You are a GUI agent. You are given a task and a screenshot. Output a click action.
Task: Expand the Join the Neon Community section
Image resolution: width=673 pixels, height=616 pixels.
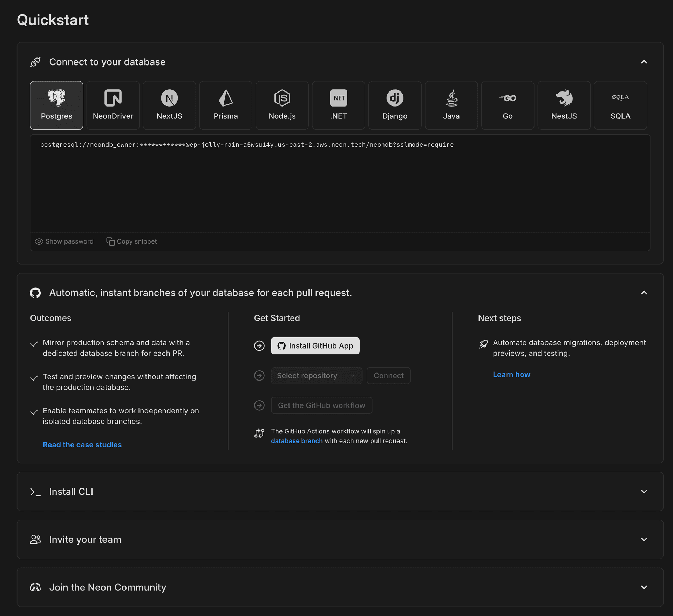click(x=644, y=587)
